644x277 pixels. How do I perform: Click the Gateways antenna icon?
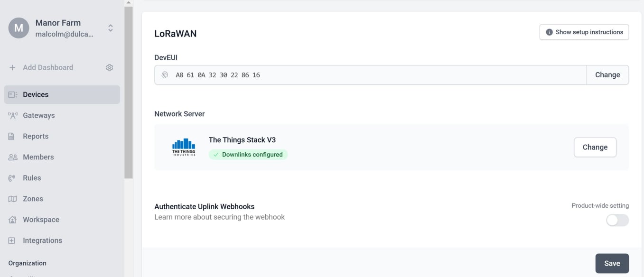(12, 115)
